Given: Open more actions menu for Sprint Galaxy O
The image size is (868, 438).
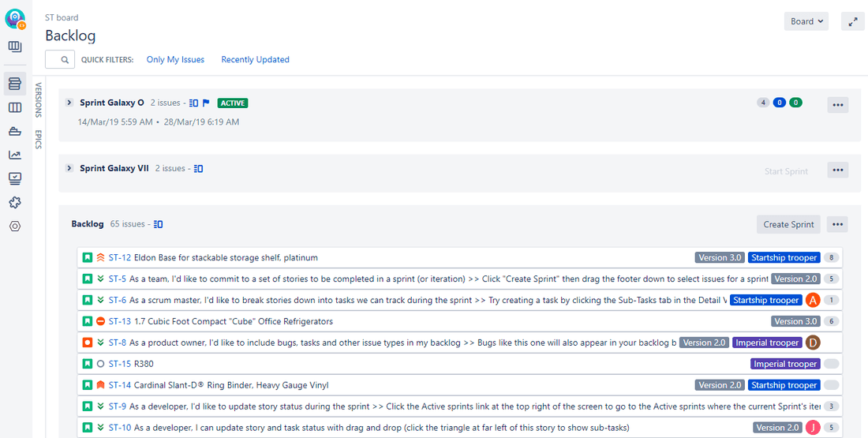Looking at the screenshot, I should point(837,105).
